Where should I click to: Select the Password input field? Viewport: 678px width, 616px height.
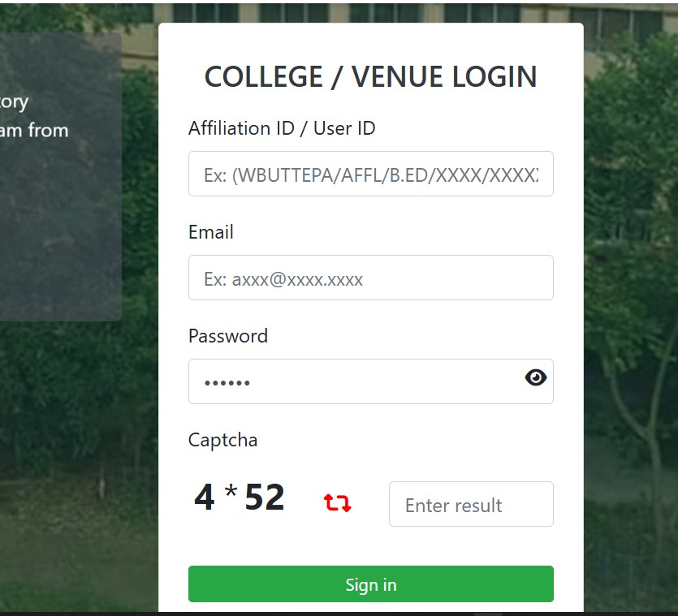370,381
